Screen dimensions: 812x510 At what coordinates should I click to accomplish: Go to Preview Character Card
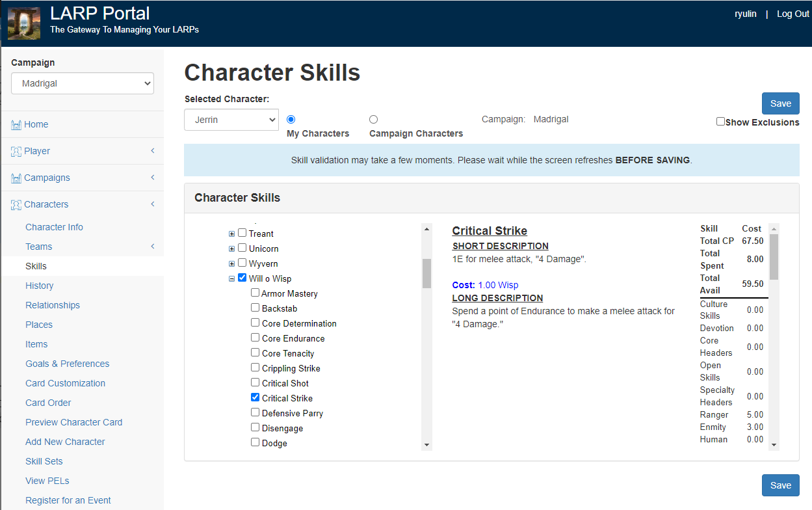click(73, 422)
